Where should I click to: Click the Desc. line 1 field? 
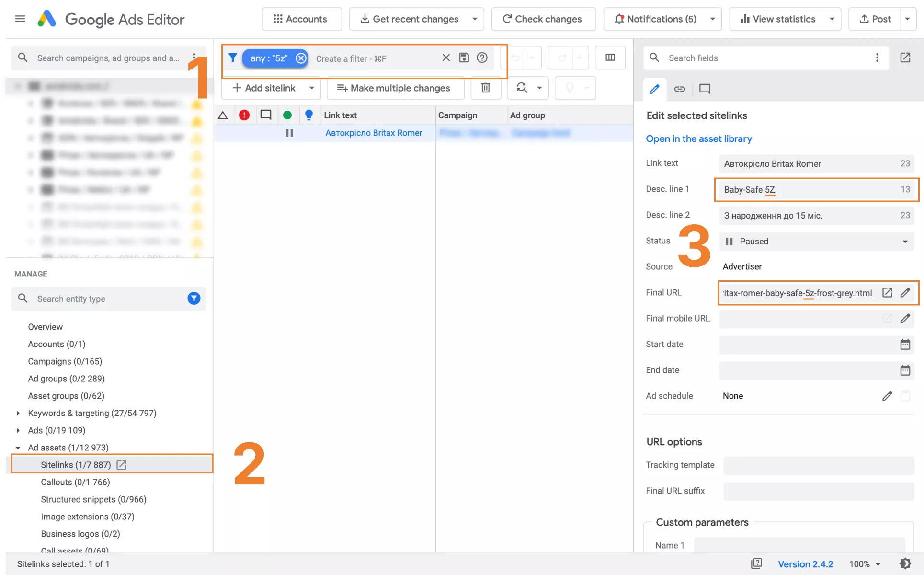(817, 189)
